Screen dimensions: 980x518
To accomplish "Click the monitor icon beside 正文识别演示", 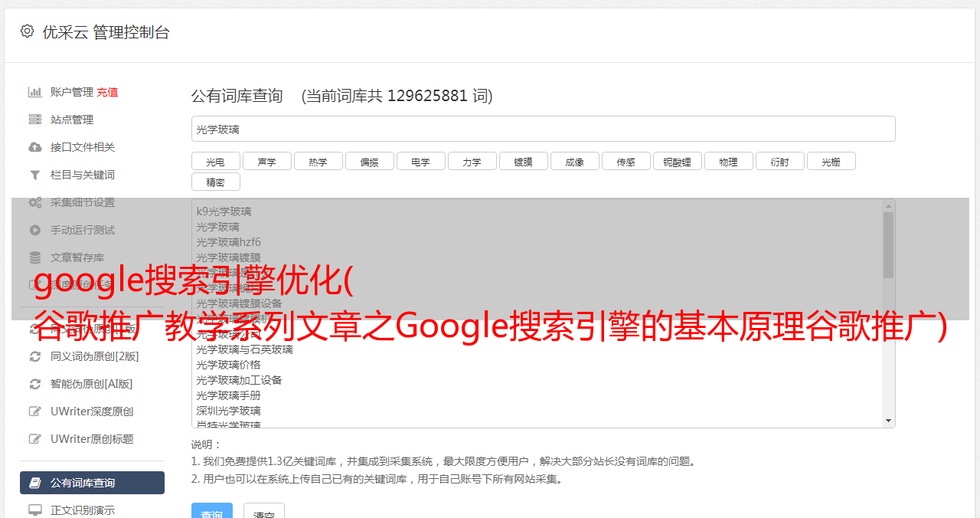I will [x=35, y=510].
